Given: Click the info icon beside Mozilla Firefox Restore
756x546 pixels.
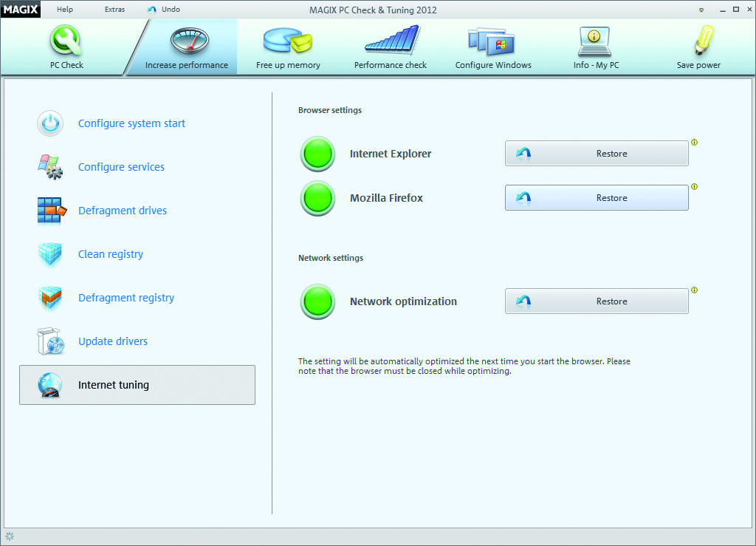Looking at the screenshot, I should 694,187.
